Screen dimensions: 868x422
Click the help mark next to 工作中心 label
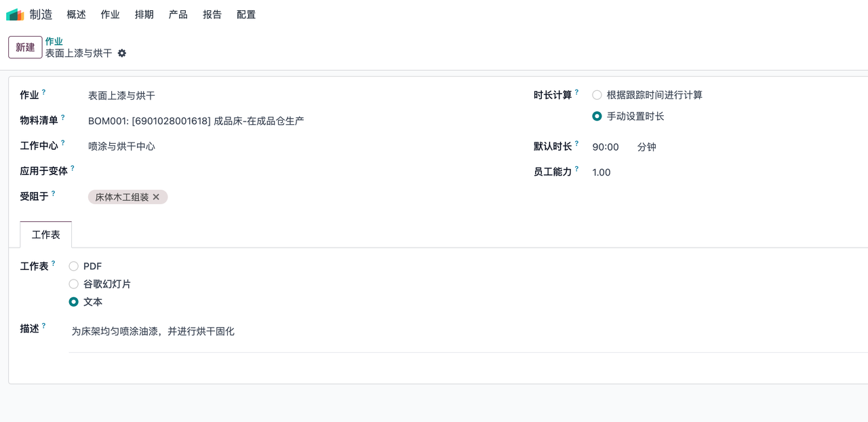click(63, 142)
